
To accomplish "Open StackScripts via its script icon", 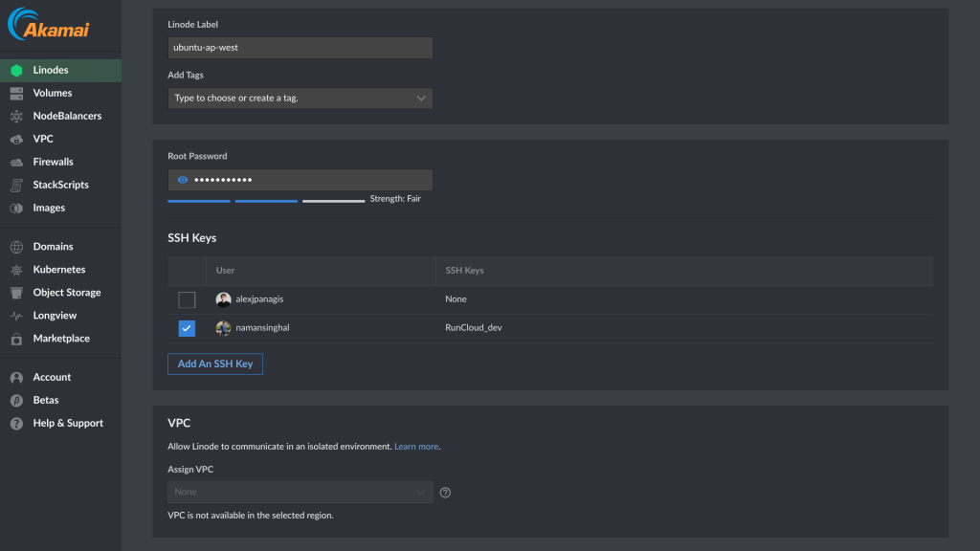I will 17,185.
